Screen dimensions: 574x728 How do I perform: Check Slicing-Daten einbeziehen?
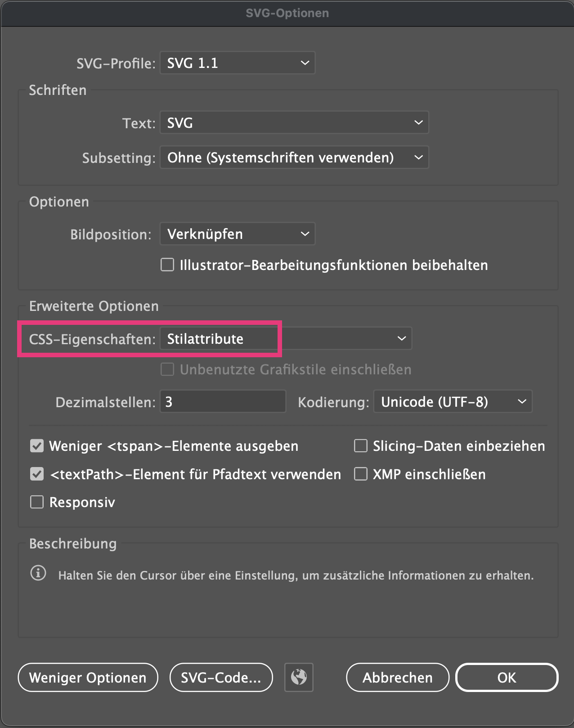point(360,445)
